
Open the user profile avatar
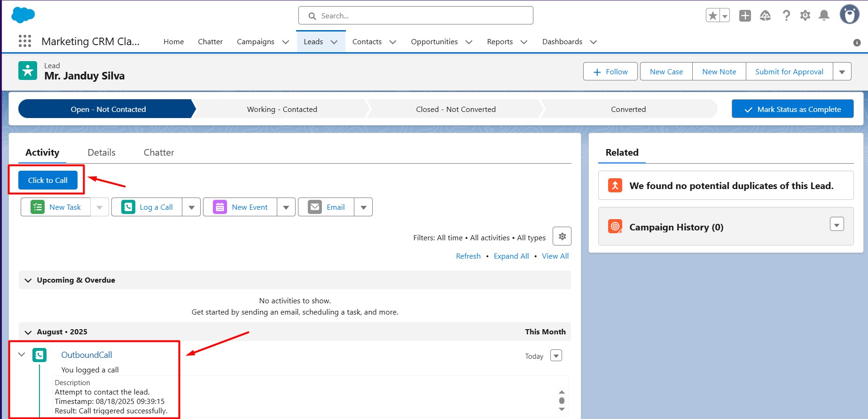click(x=849, y=15)
